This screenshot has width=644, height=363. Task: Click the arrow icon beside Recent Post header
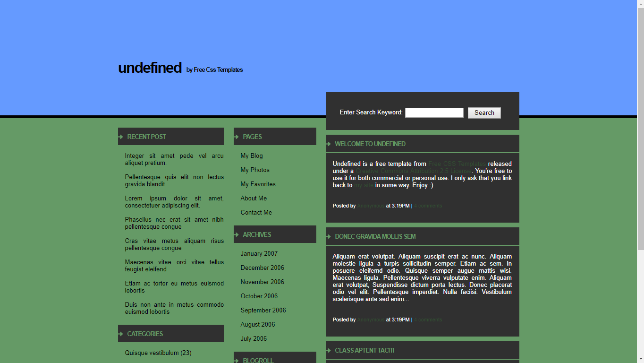[121, 137]
